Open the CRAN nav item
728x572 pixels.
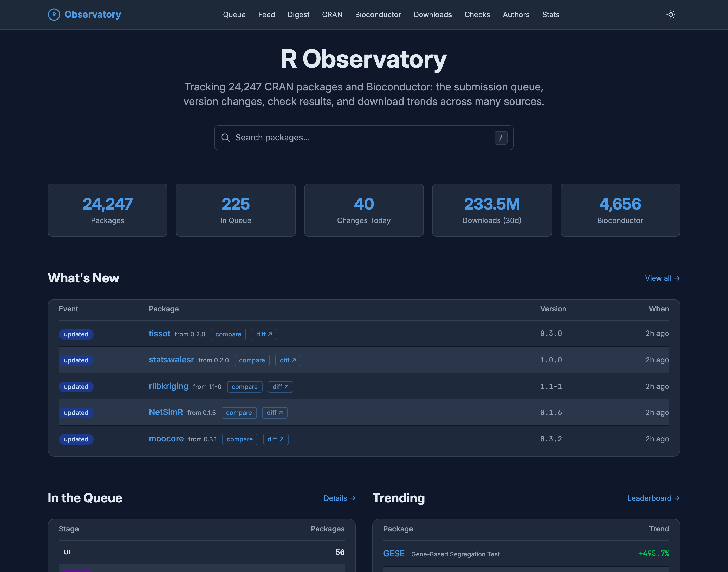(332, 14)
